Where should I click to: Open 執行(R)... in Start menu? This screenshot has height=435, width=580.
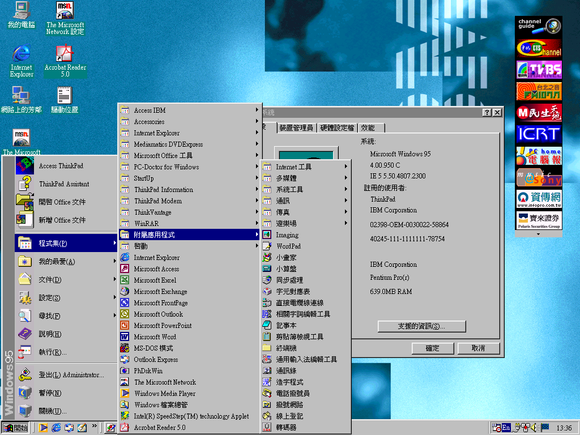coord(66,352)
